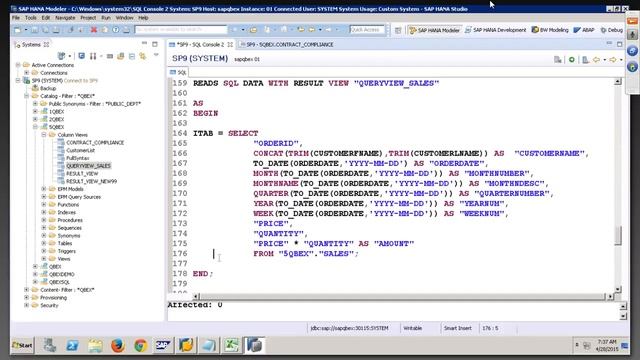Image resolution: width=640 pixels, height=360 pixels.
Task: Expand the 2QBEX schema node
Action: [35, 119]
